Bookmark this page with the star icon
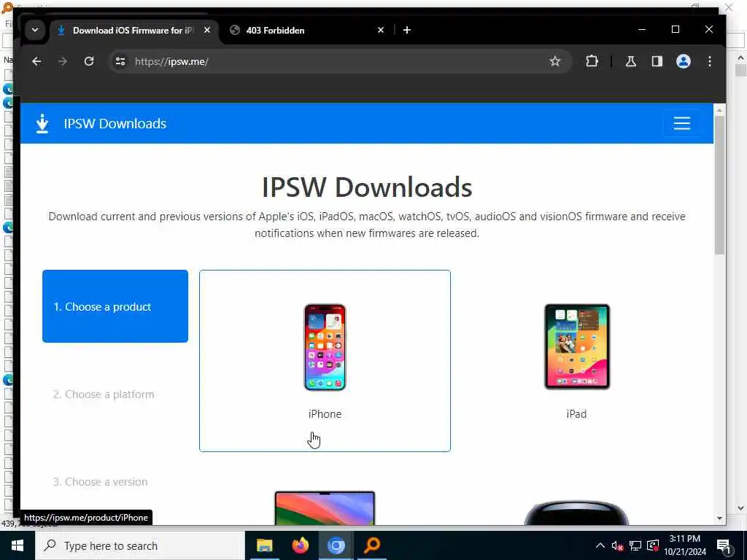Screen dimensions: 747x560 [554, 61]
